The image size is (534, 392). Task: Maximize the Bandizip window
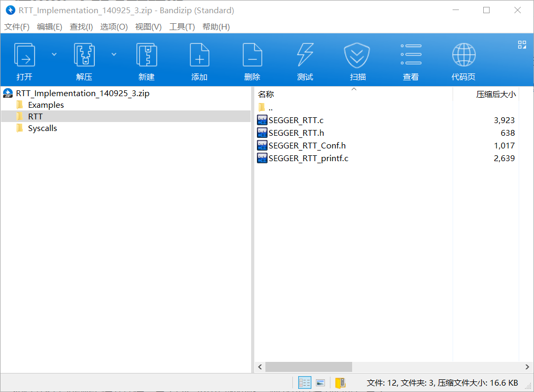[486, 10]
